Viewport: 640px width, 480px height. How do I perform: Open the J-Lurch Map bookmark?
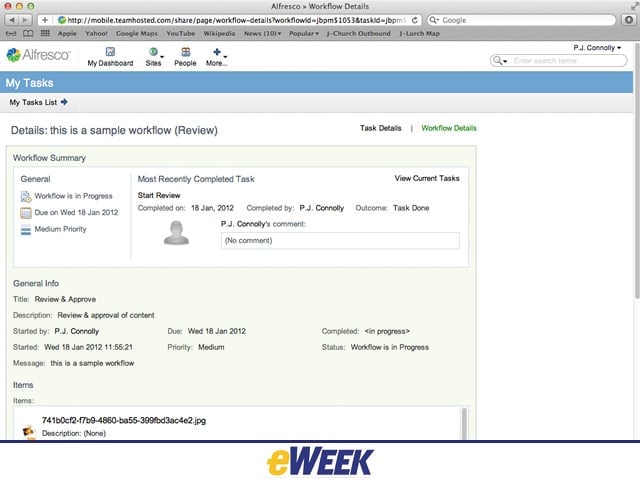(420, 33)
